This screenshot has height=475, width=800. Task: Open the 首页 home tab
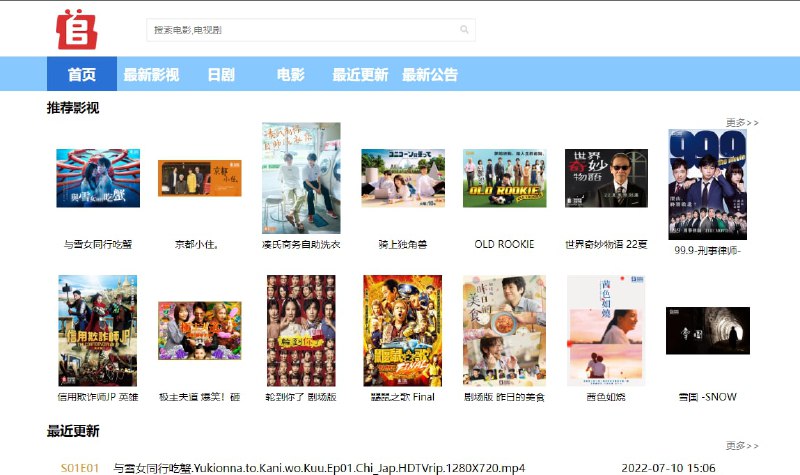(82, 74)
